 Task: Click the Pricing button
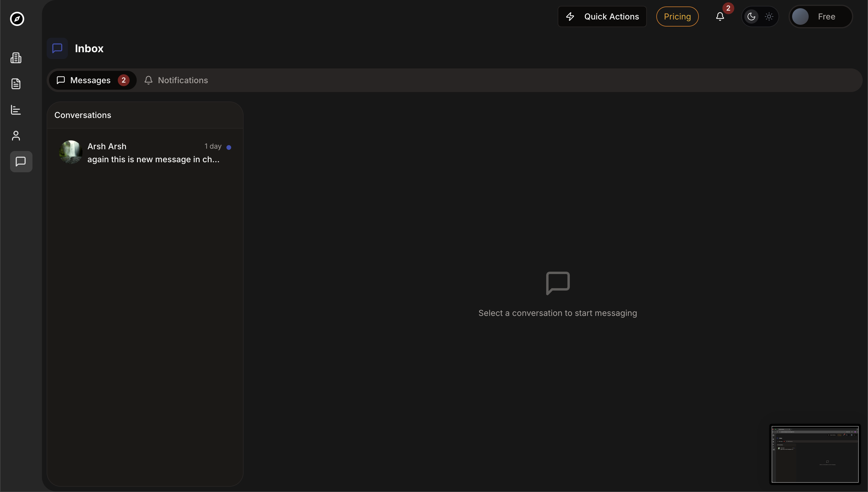pyautogui.click(x=677, y=17)
